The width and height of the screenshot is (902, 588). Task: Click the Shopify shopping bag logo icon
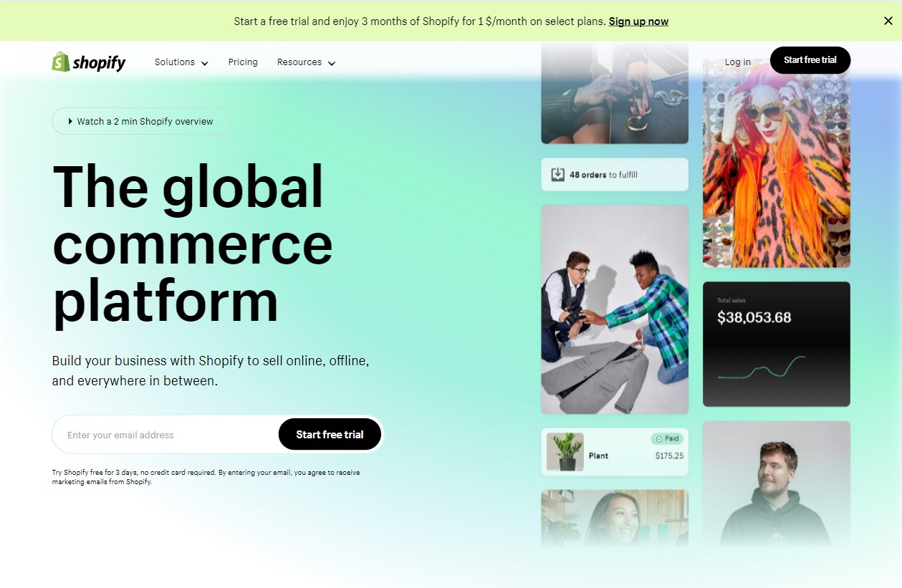(60, 62)
